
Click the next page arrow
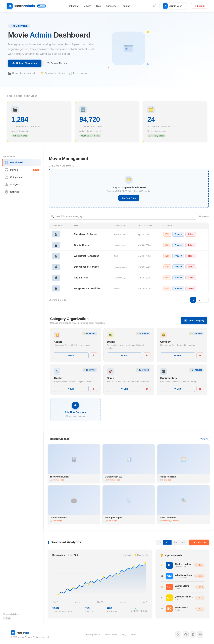[x=206, y=300]
